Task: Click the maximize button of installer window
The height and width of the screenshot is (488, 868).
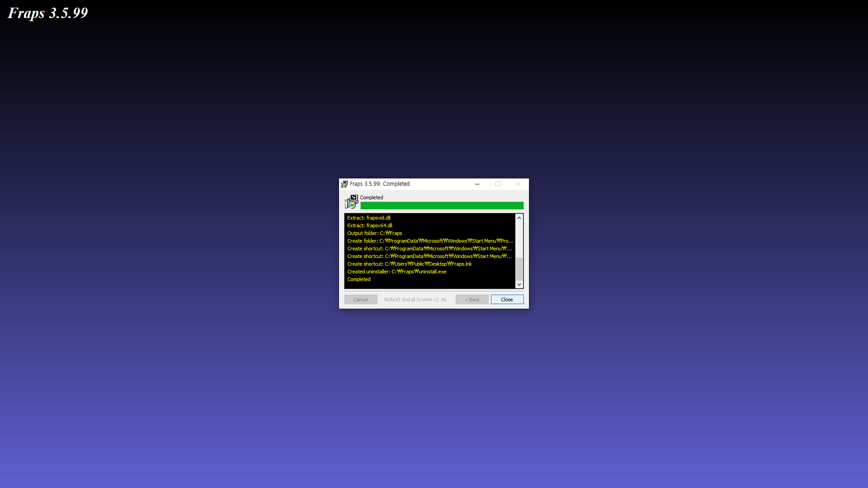Action: point(498,184)
